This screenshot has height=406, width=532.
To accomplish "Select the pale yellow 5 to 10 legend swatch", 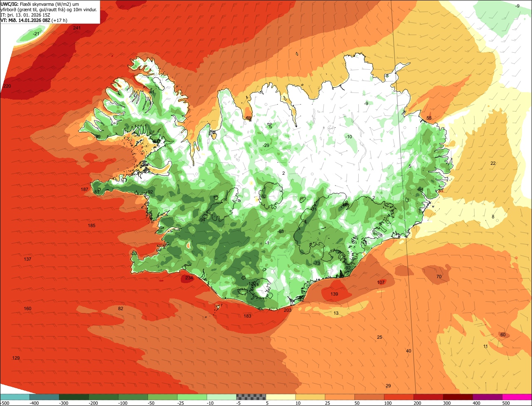I will pos(281,397).
